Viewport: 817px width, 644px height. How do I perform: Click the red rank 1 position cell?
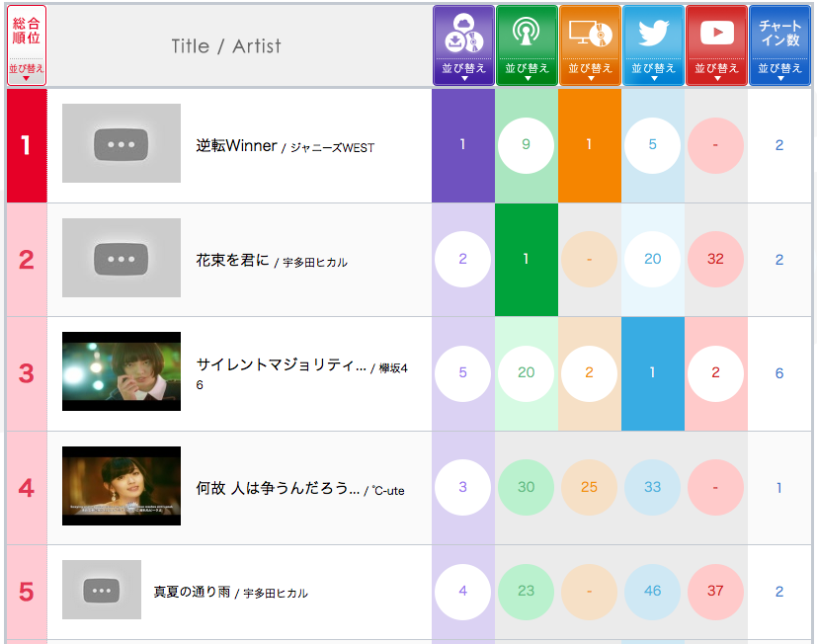[x=27, y=145]
